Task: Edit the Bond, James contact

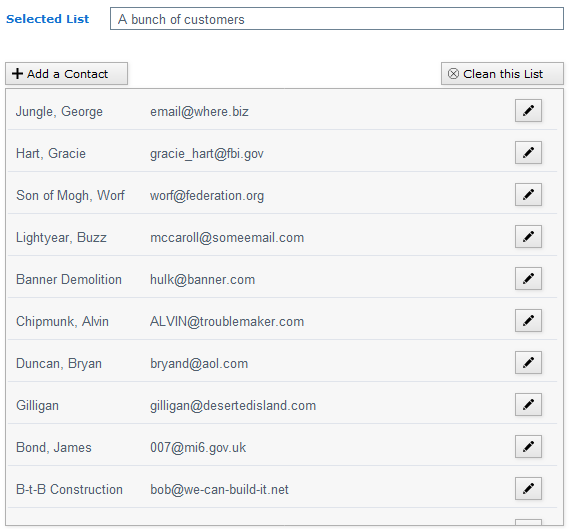Action: point(528,446)
